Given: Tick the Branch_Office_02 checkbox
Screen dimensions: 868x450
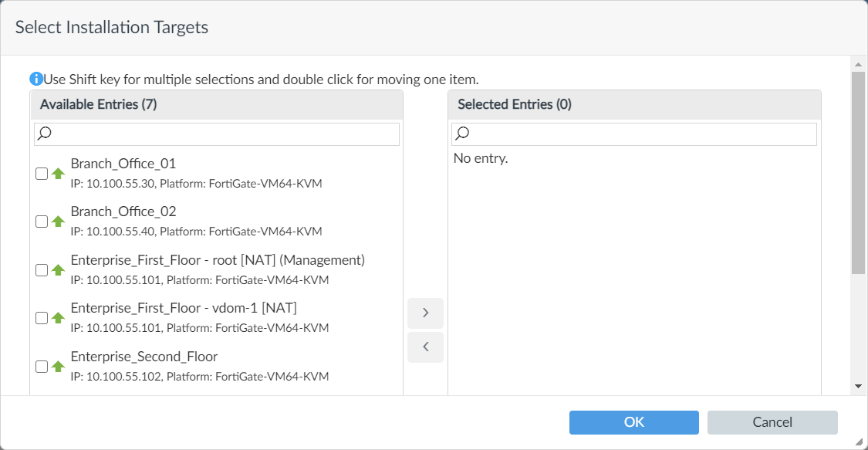Looking at the screenshot, I should tap(42, 222).
